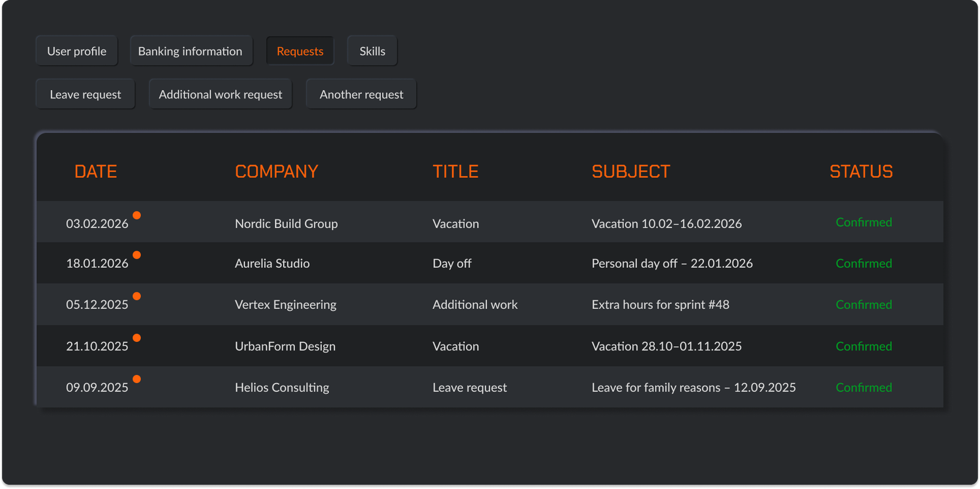
Task: Click the Additional work title cell
Action: click(475, 305)
